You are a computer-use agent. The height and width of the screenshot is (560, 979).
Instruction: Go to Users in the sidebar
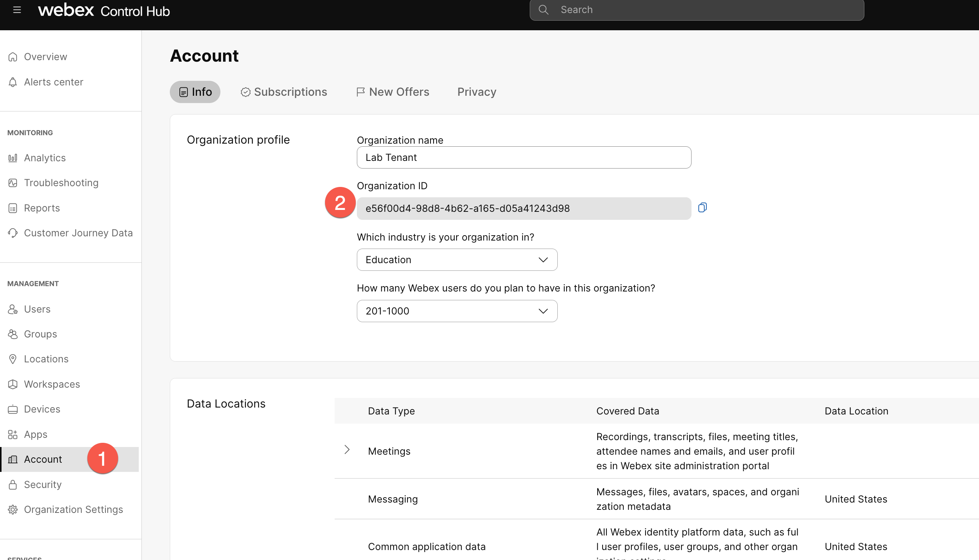[37, 309]
